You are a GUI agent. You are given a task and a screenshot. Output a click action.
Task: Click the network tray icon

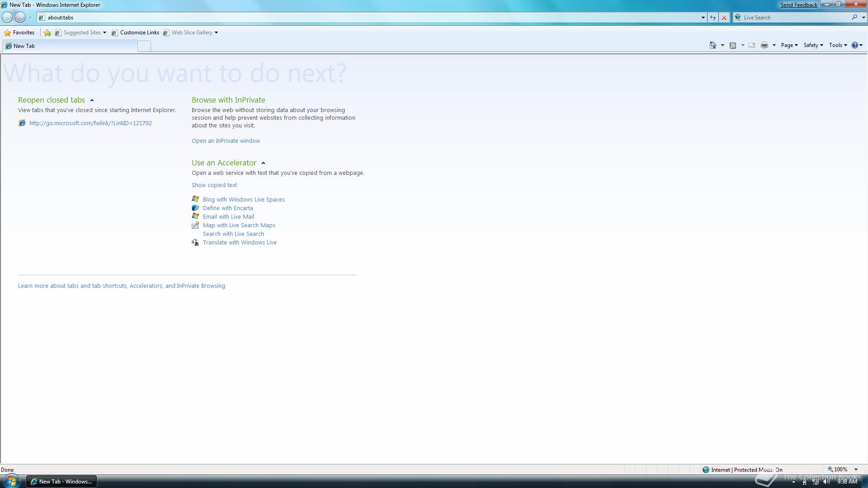pos(816,482)
